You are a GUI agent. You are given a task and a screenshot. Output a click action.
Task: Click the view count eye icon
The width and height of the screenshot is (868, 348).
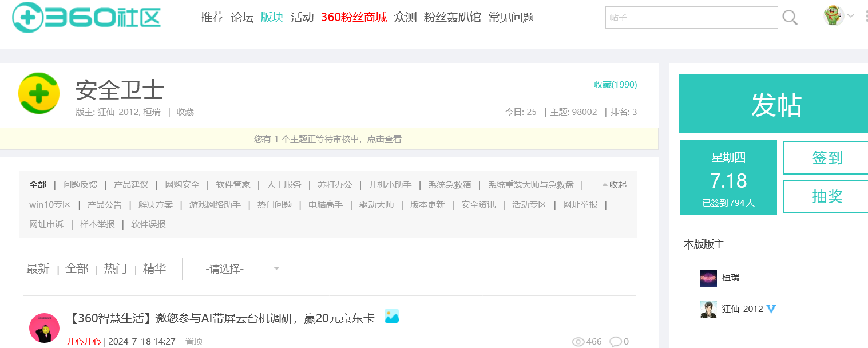coord(578,342)
